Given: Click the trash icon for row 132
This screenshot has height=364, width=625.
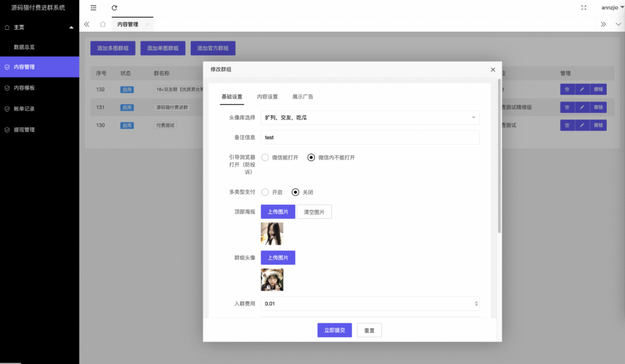Looking at the screenshot, I should (x=567, y=89).
